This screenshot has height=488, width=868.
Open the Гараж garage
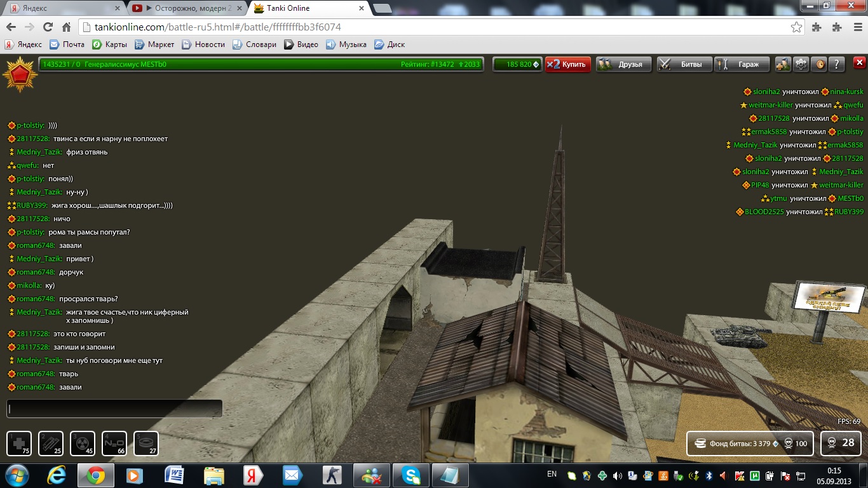coord(742,64)
